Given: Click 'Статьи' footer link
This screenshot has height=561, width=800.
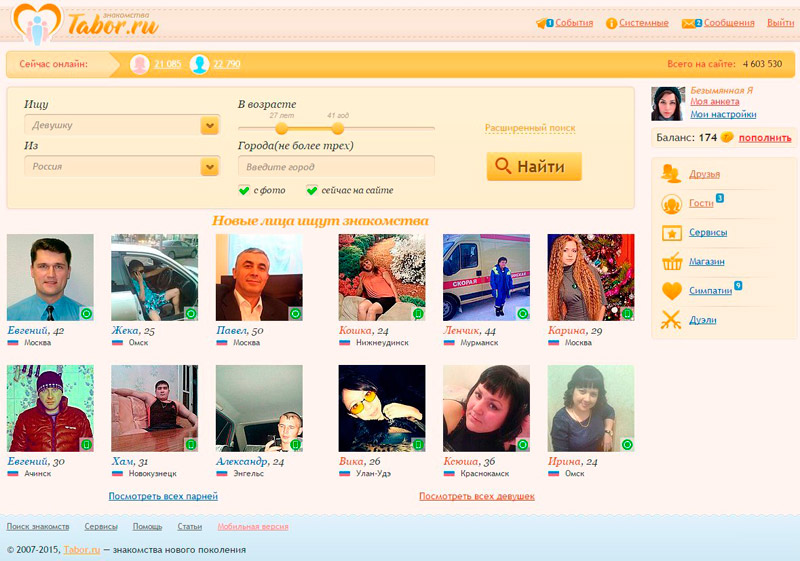Looking at the screenshot, I should click(190, 526).
